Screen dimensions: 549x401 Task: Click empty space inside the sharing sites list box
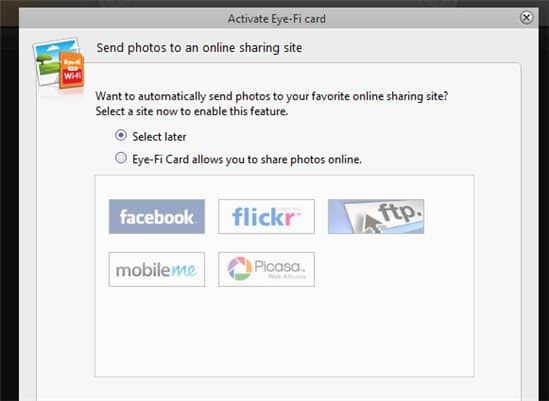[284, 333]
